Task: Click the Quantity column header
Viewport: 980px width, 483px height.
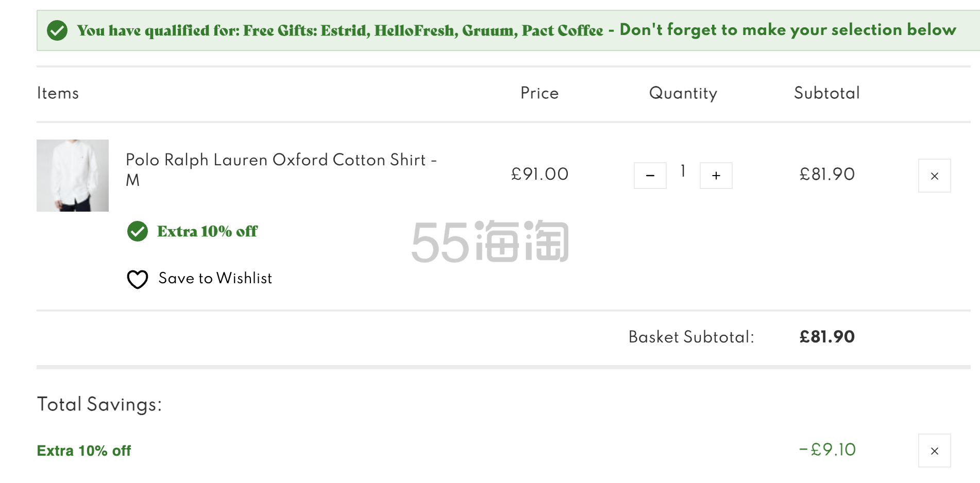Action: coord(683,93)
